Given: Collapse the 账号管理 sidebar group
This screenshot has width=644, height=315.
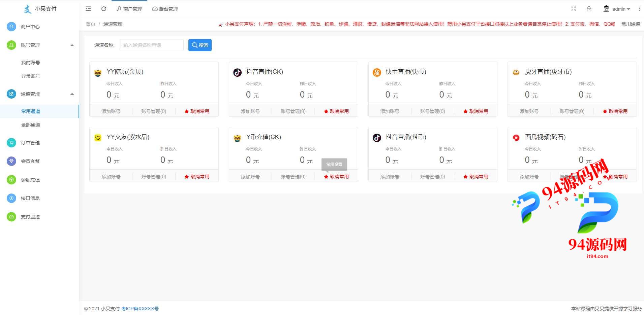Looking at the screenshot, I should click(x=72, y=45).
